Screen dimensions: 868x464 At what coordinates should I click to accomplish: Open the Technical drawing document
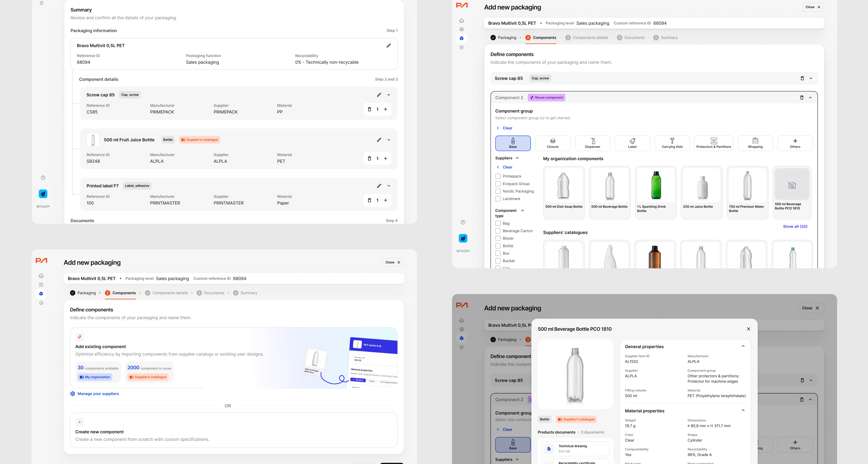[575, 449]
